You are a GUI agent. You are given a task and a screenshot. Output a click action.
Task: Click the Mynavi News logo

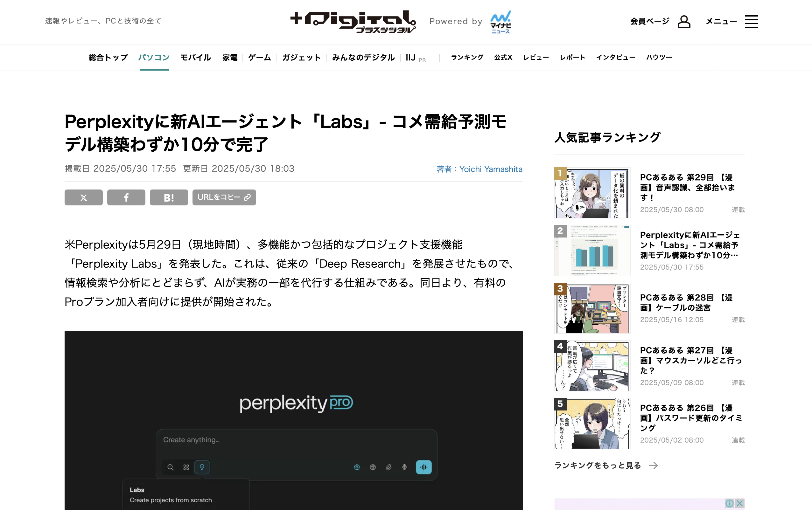tap(500, 22)
